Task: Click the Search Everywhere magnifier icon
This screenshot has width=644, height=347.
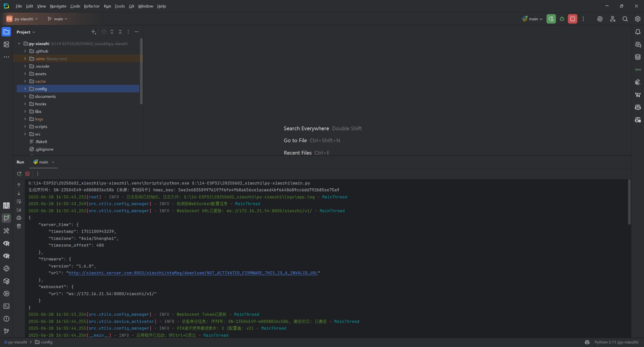Action: 625,19
